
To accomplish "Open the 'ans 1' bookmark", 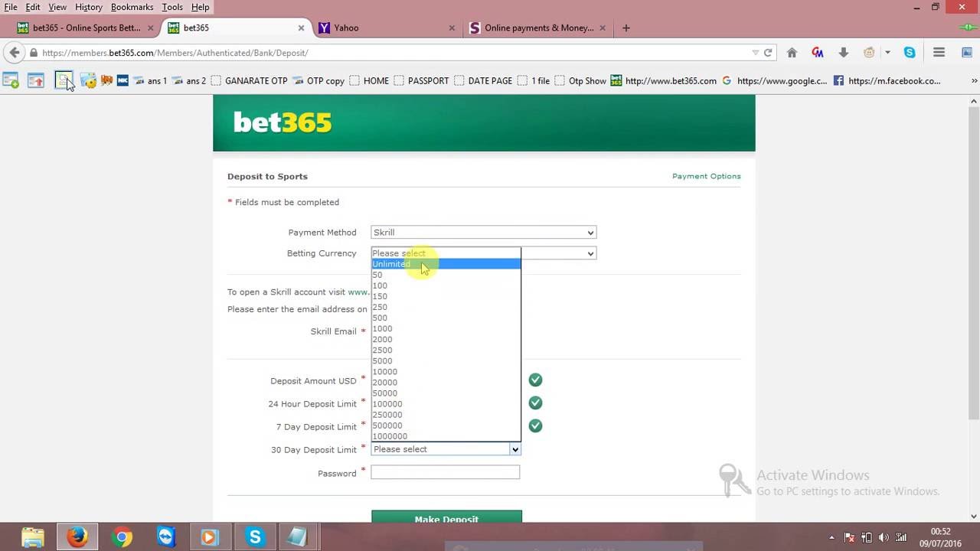I will tap(149, 80).
